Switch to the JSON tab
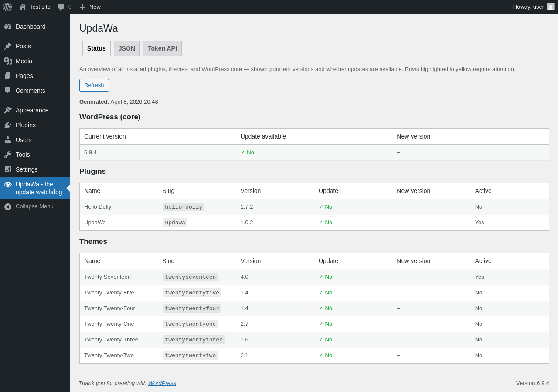The height and width of the screenshot is (392, 558). pos(127,48)
